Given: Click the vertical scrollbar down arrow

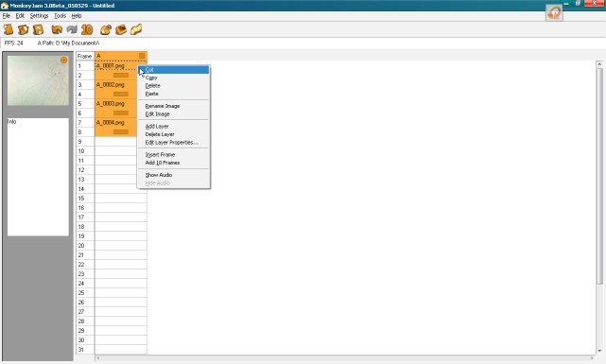Looking at the screenshot, I should [x=599, y=351].
